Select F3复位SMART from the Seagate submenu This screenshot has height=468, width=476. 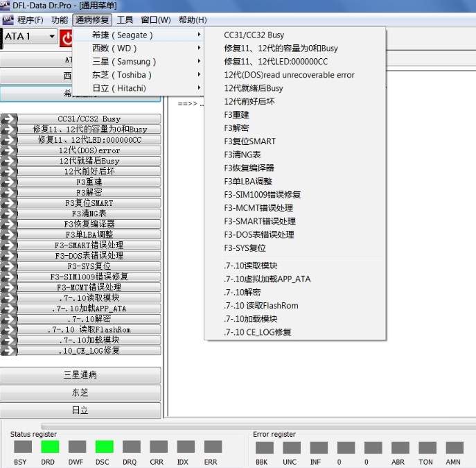[x=249, y=141]
